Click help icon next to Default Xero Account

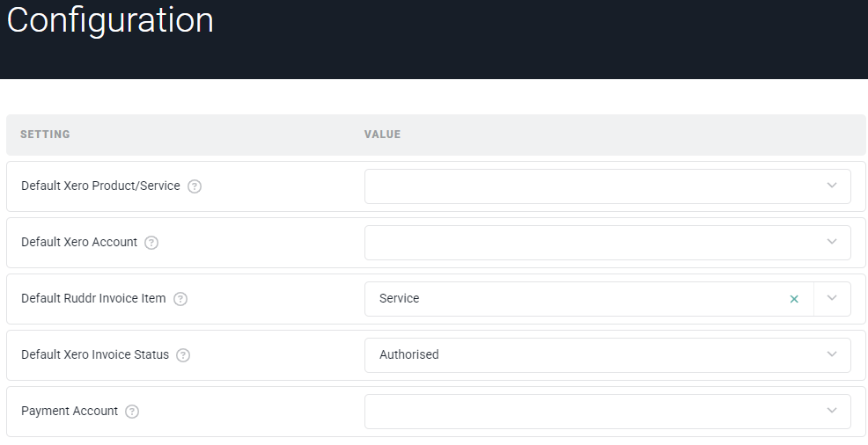point(151,243)
